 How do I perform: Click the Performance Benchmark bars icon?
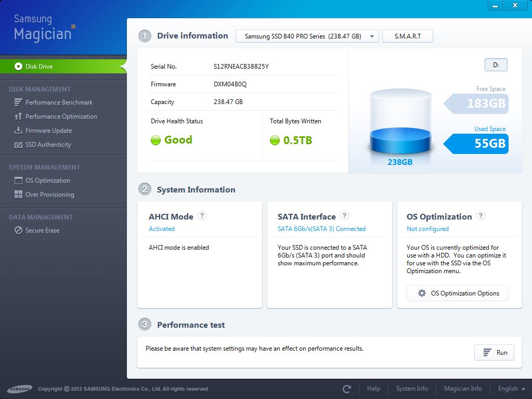pyautogui.click(x=18, y=102)
